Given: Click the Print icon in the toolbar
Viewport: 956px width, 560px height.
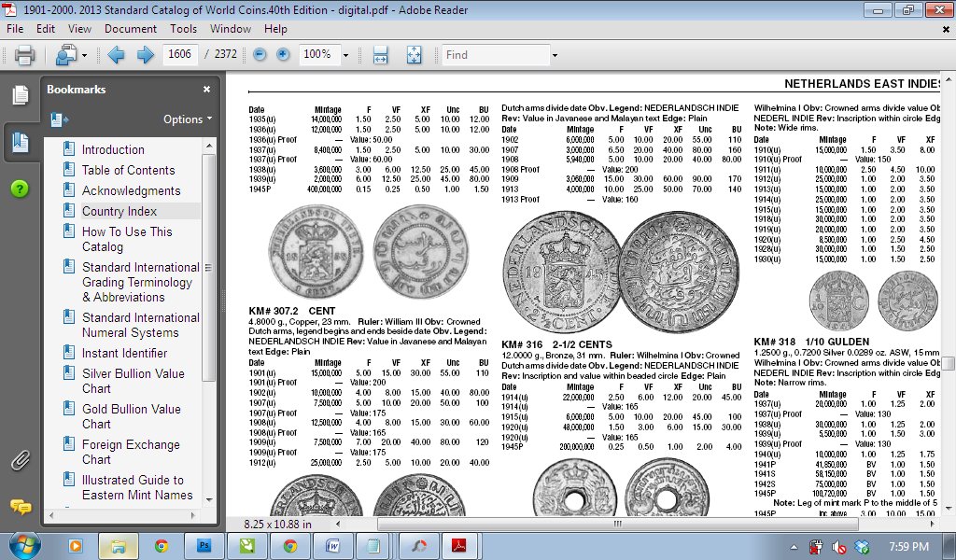Looking at the screenshot, I should (24, 55).
